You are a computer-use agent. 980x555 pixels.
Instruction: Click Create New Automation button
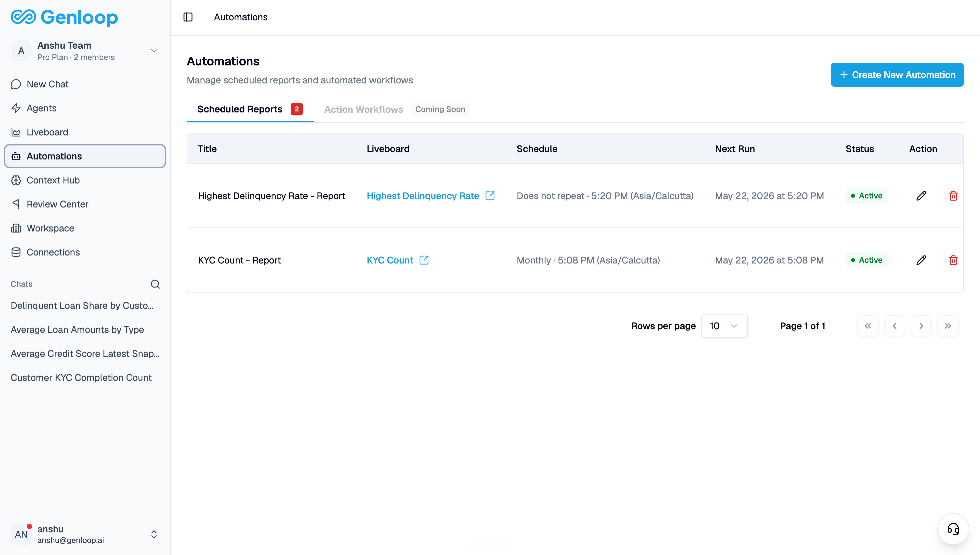897,75
